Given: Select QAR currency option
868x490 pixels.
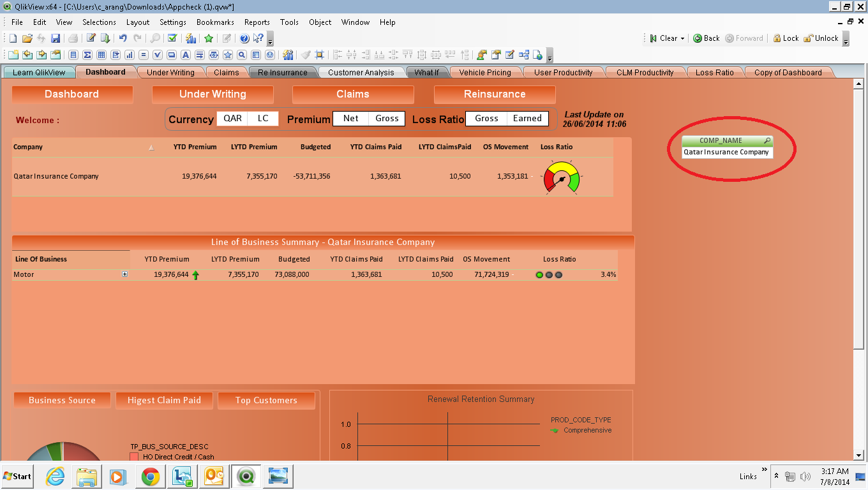Looking at the screenshot, I should pyautogui.click(x=232, y=119).
